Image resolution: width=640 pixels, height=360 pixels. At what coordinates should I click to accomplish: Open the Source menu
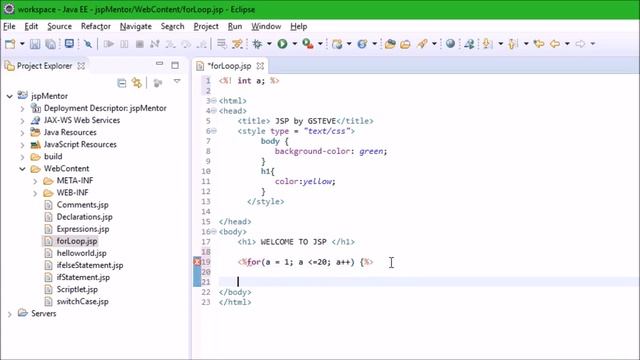coord(59,26)
